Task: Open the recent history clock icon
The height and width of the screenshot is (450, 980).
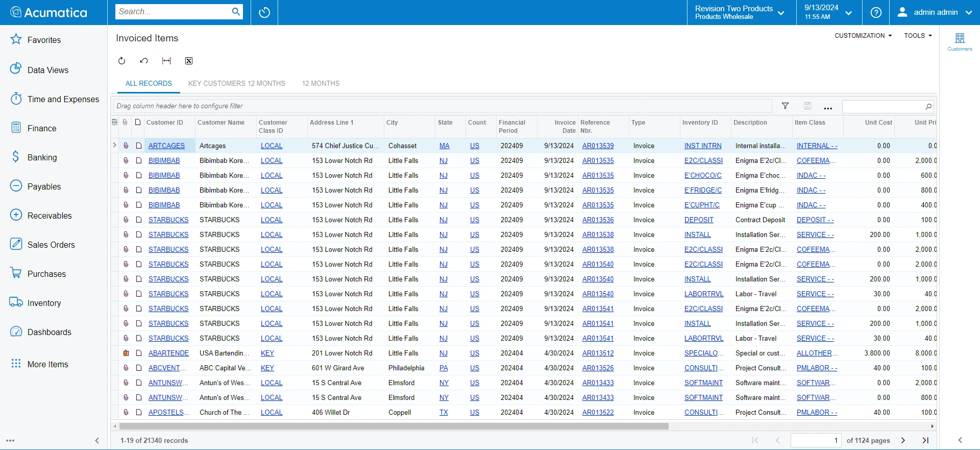Action: tap(264, 12)
